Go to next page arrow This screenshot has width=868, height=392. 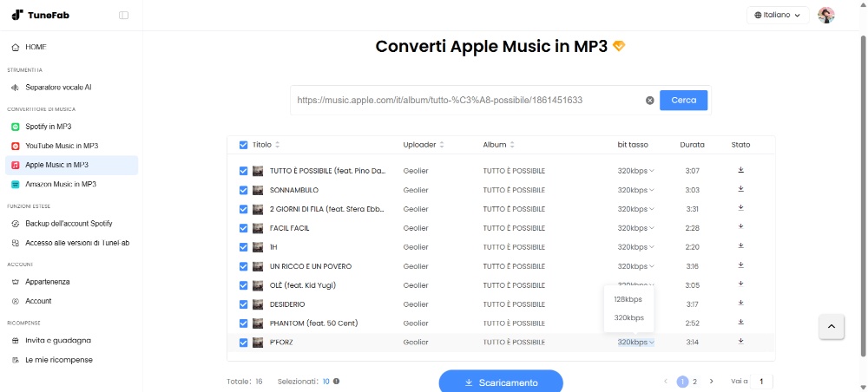(x=712, y=382)
